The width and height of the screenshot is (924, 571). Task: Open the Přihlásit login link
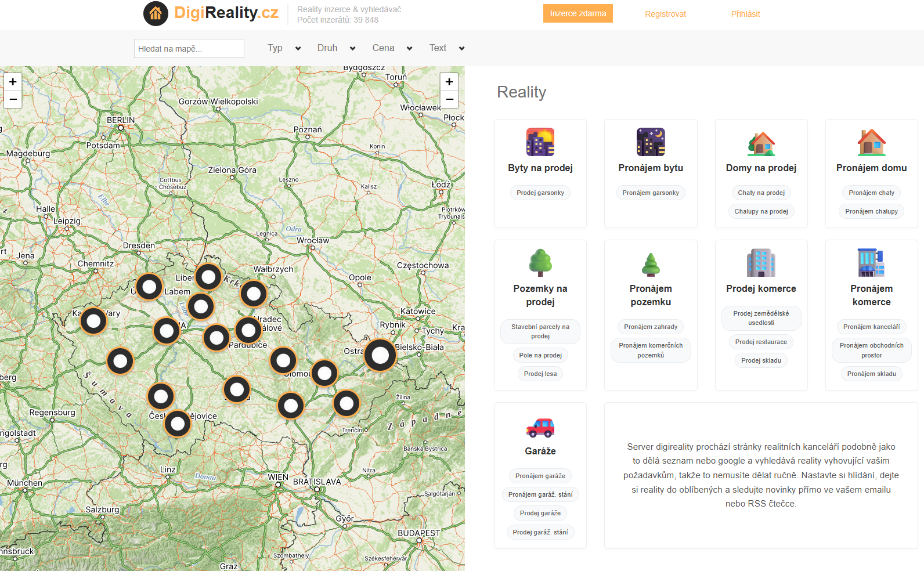coord(745,14)
